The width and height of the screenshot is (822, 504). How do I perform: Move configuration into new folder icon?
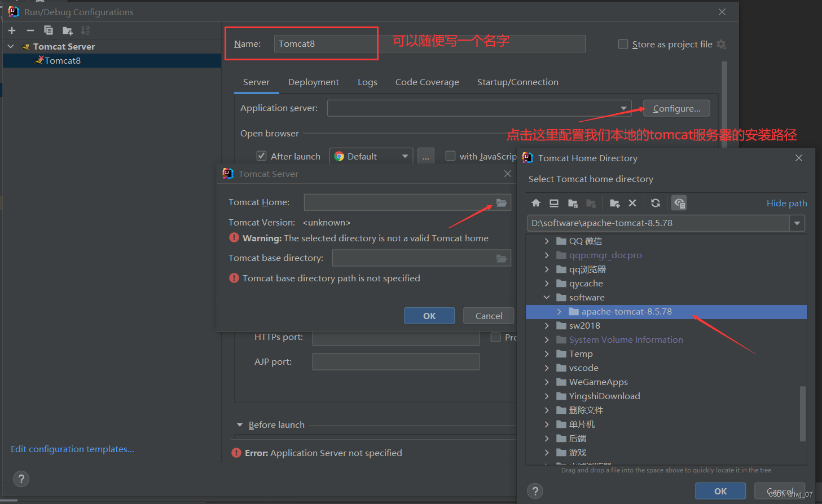coord(68,30)
